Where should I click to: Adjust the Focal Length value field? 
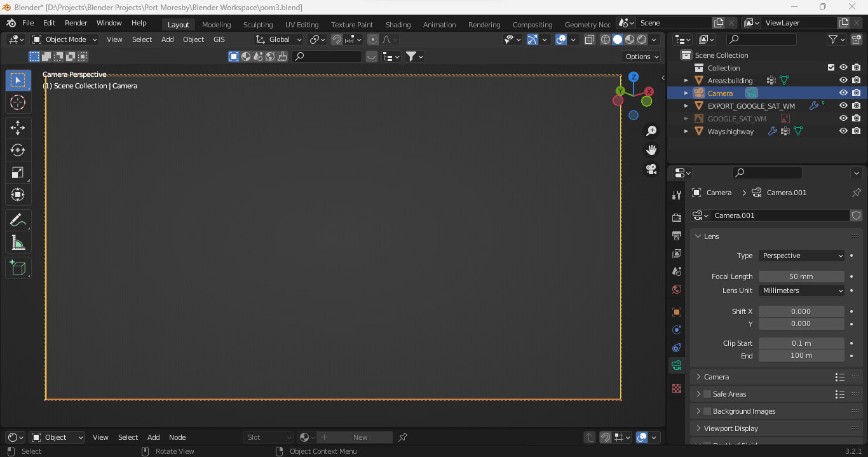pos(801,276)
